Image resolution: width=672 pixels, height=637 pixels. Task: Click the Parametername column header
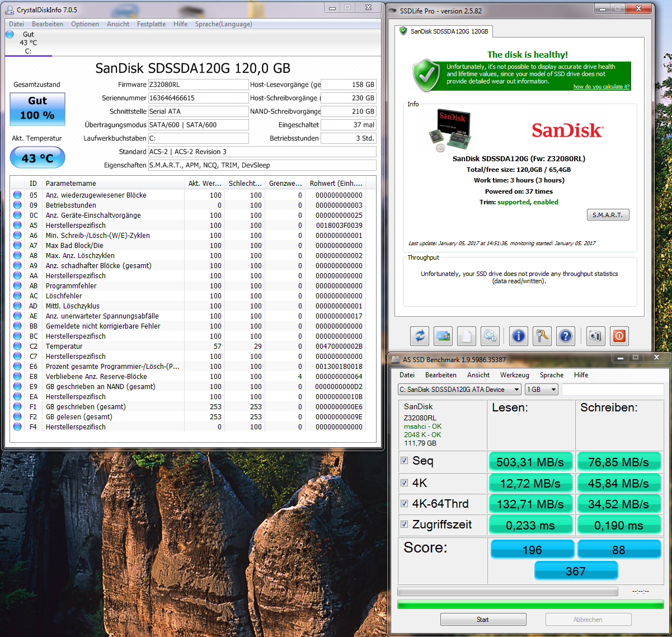click(x=114, y=183)
